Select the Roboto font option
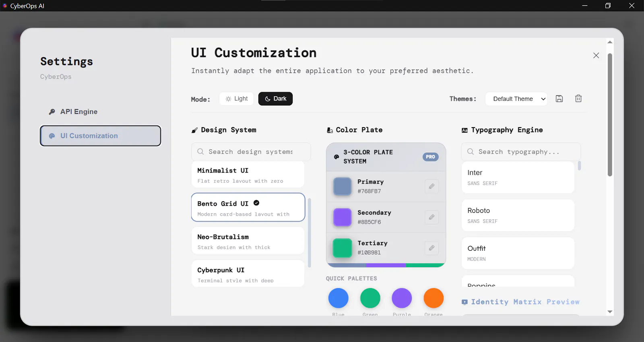Screen dimensions: 644x342 (518, 215)
